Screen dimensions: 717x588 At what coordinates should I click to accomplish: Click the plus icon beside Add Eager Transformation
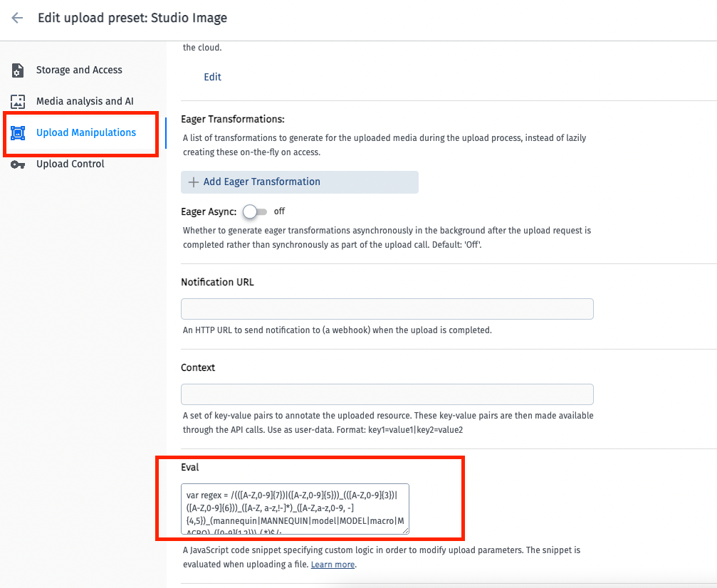tap(193, 182)
